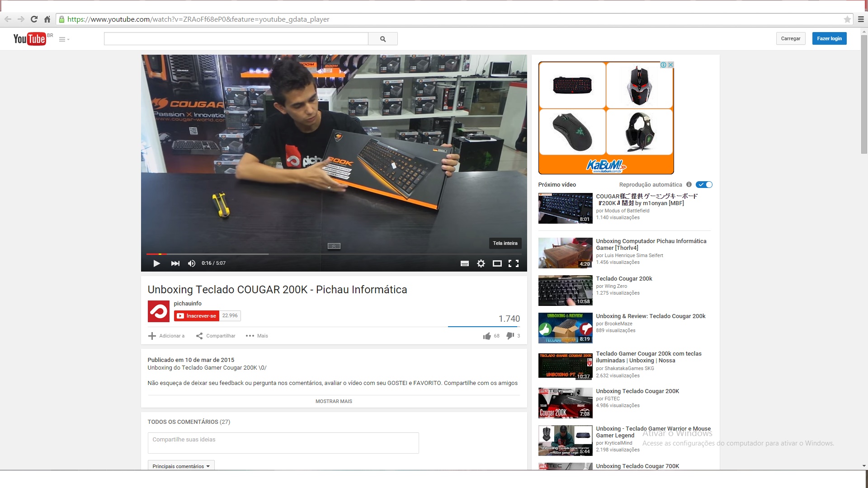Click Fazer login button
Viewport: 868px width, 488px height.
click(829, 38)
